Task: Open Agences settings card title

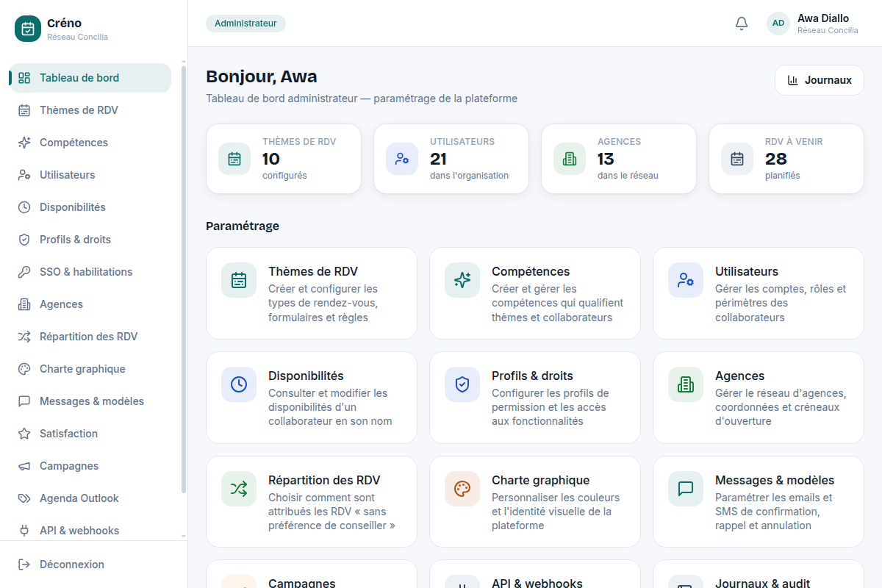Action: point(740,376)
